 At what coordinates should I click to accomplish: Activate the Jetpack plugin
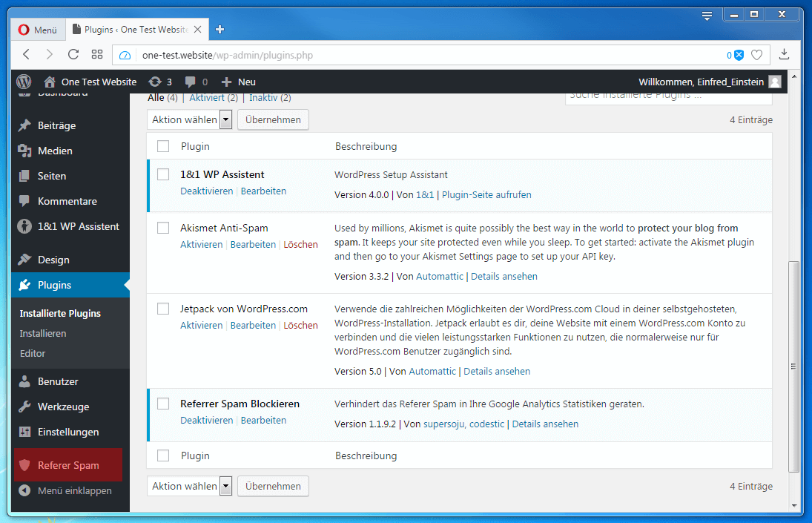point(202,325)
